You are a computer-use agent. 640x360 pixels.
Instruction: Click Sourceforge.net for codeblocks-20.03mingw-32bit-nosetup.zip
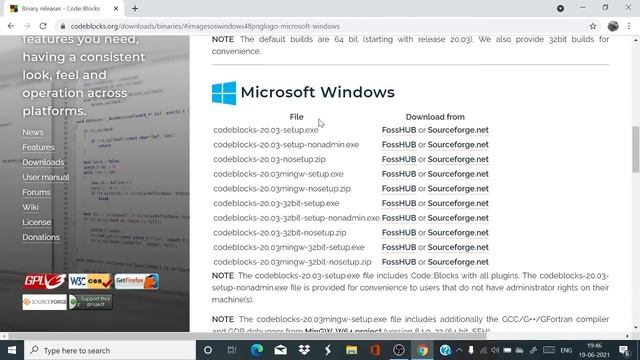(x=458, y=262)
